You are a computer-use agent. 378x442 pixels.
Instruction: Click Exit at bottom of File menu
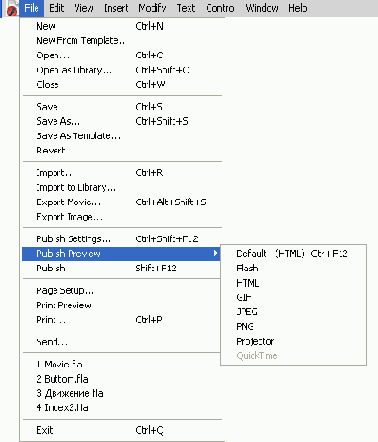tap(122, 430)
